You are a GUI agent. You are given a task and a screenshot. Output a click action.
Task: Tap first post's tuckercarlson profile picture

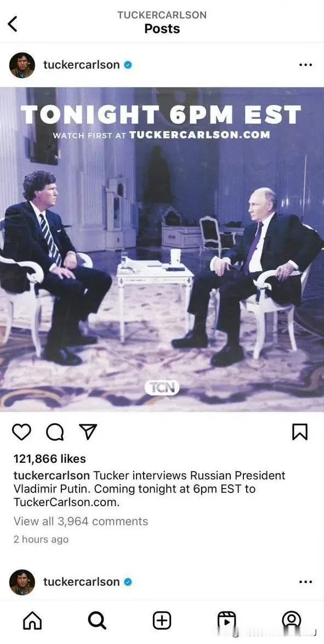22,65
